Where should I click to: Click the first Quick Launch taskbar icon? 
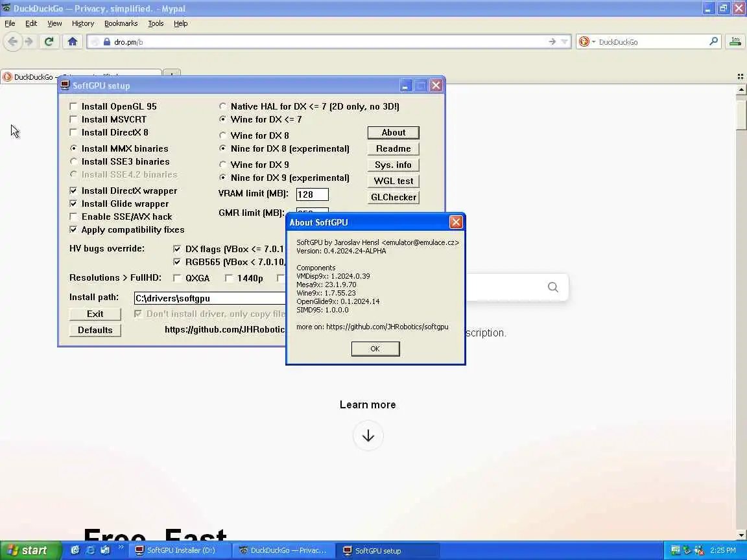[75, 550]
